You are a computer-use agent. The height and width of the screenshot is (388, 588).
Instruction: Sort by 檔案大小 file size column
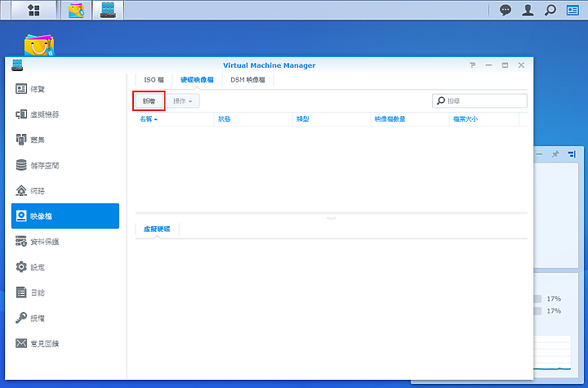point(484,119)
